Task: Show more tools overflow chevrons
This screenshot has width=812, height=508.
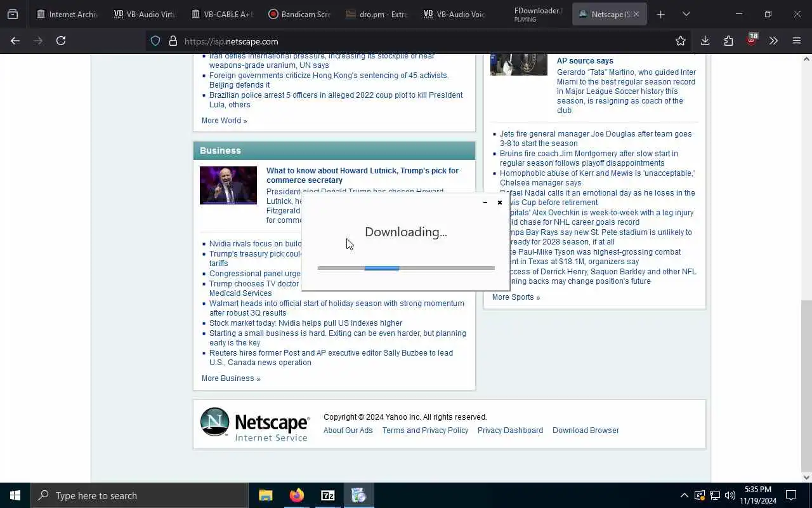Action: [773, 41]
